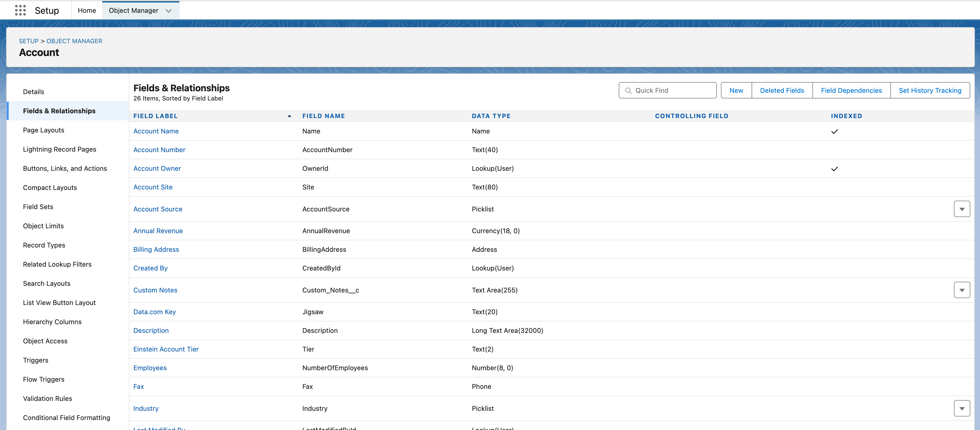The height and width of the screenshot is (430, 980).
Task: Click inside the Quick Find input field
Action: point(670,90)
